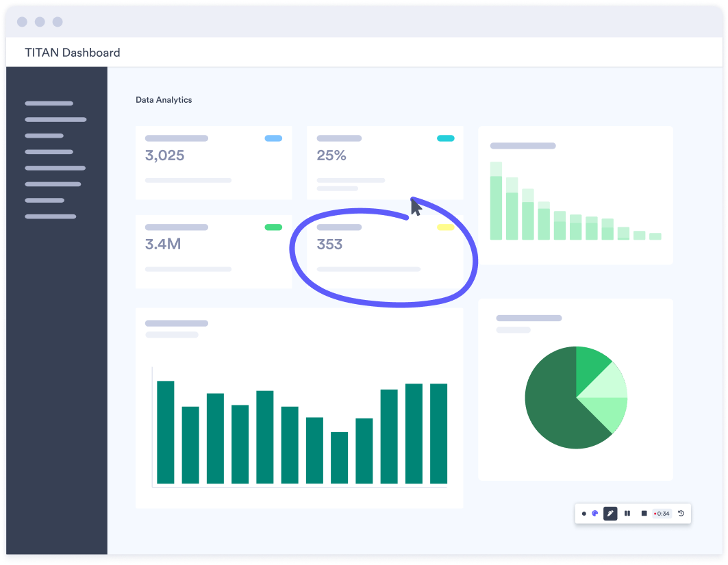Click the TITAN Dashboard title
The height and width of the screenshot is (565, 728).
coord(72,53)
